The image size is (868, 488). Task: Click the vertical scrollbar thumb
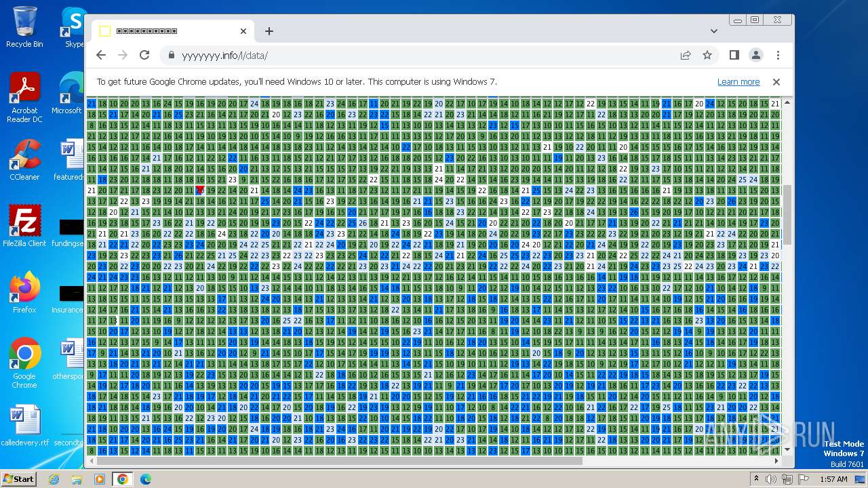[x=787, y=215]
